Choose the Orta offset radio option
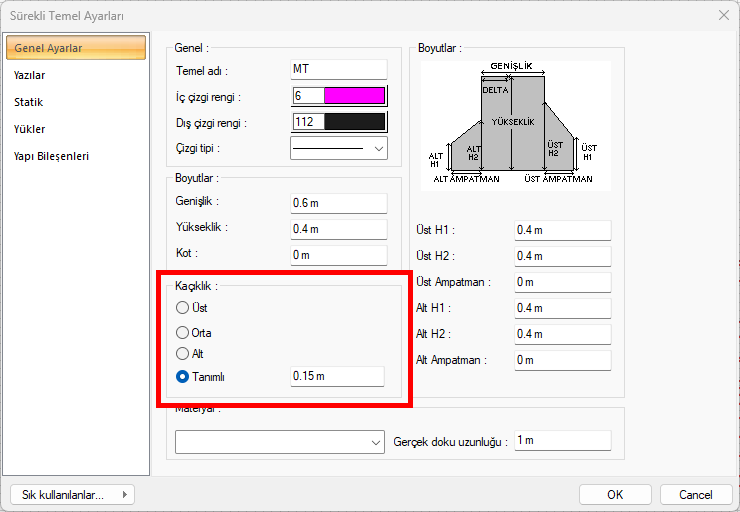 coord(182,332)
